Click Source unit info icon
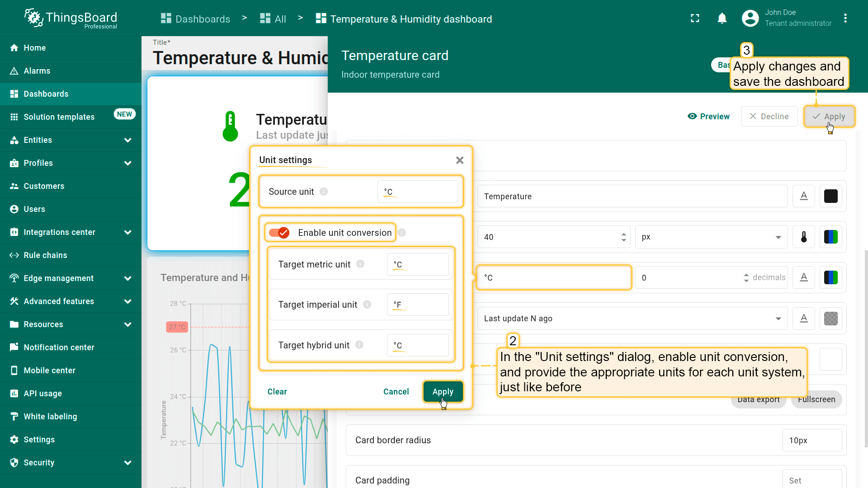The image size is (868, 488). [x=324, y=192]
